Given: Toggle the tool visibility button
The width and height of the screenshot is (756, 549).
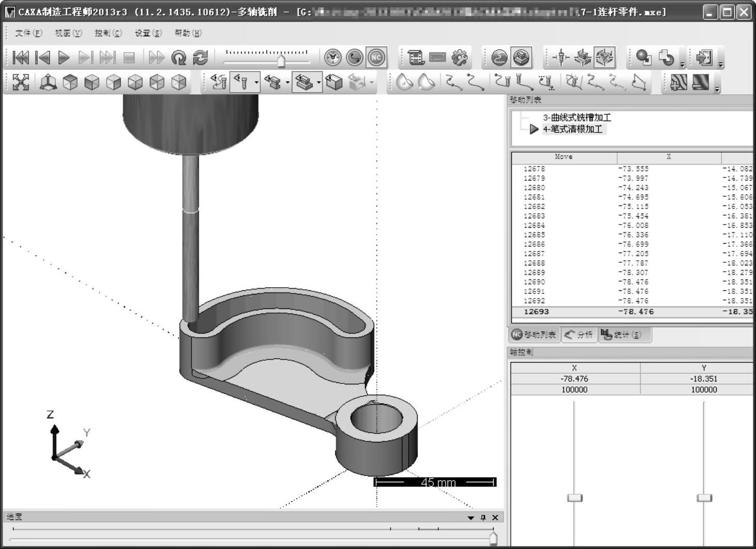Looking at the screenshot, I should [x=241, y=82].
